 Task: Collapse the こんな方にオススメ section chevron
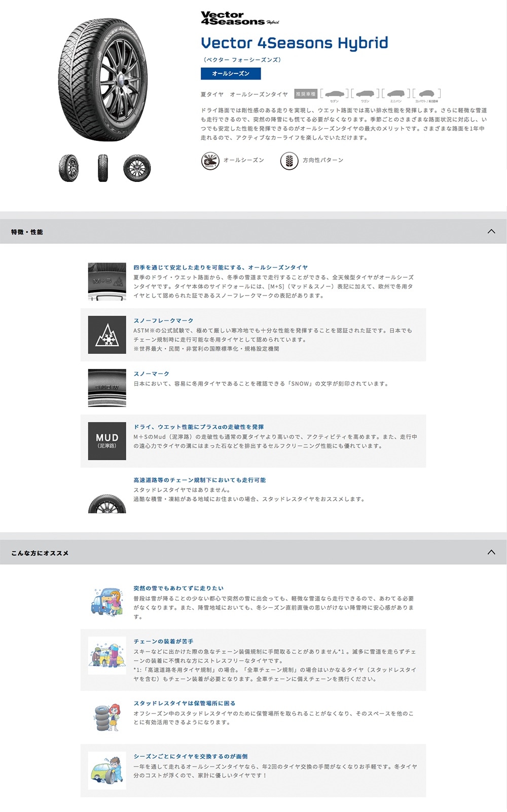491,552
